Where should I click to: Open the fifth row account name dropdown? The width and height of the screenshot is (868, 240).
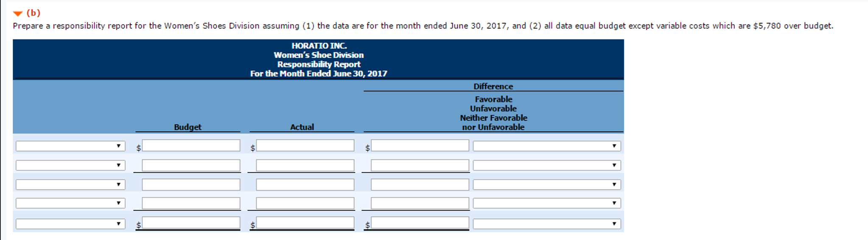click(x=70, y=224)
